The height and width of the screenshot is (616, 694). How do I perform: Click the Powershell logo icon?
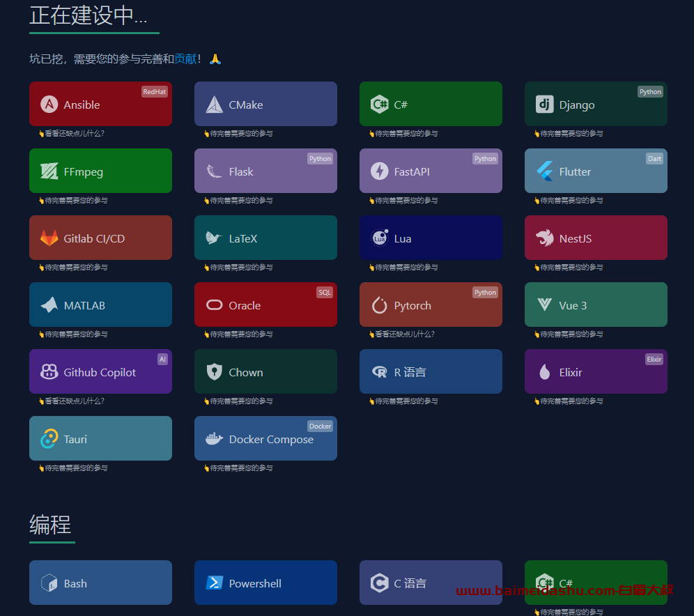(214, 583)
